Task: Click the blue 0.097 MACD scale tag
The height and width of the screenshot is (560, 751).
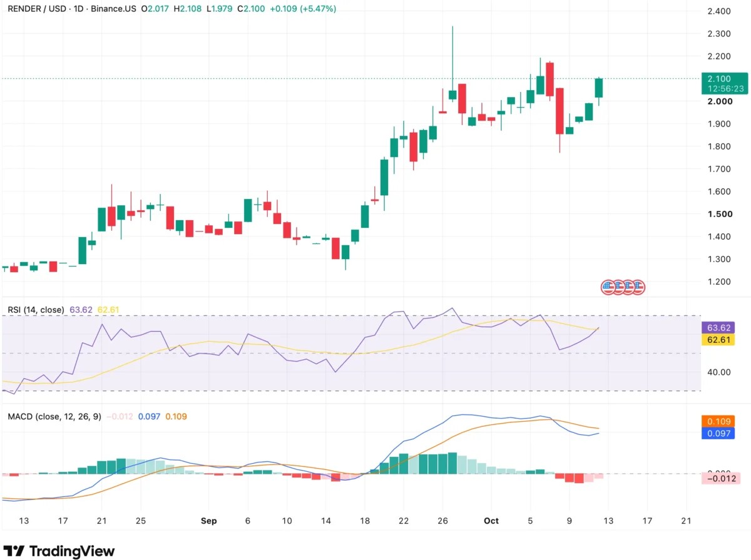Action: pos(717,434)
